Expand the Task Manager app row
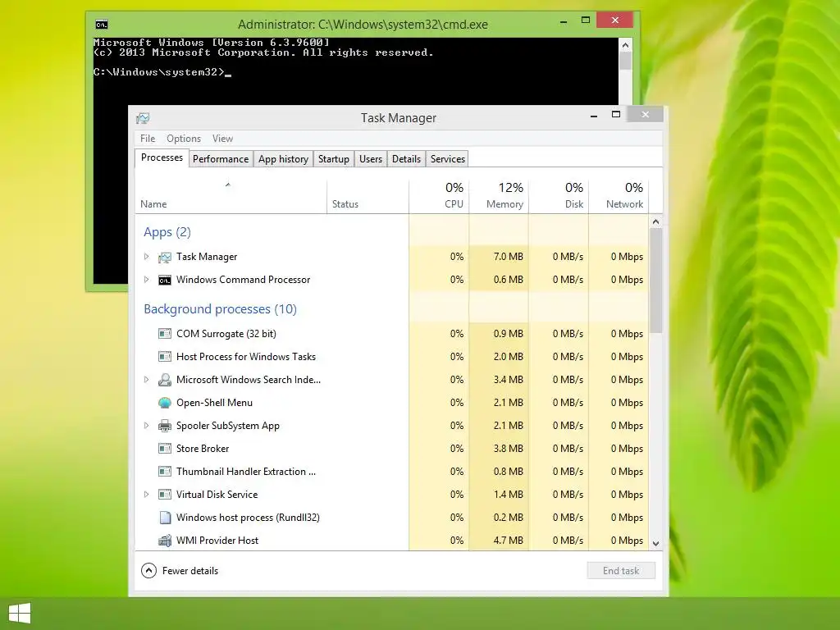The height and width of the screenshot is (630, 840). (146, 257)
